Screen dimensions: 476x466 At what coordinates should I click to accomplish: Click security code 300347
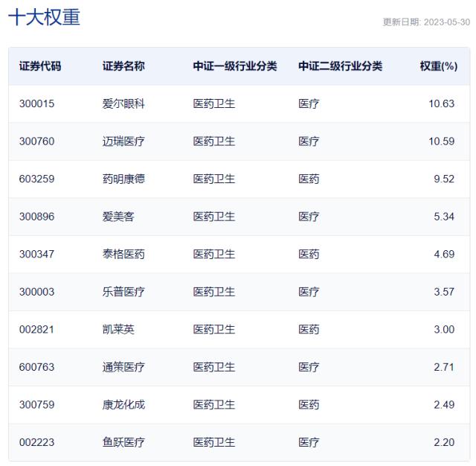point(36,254)
